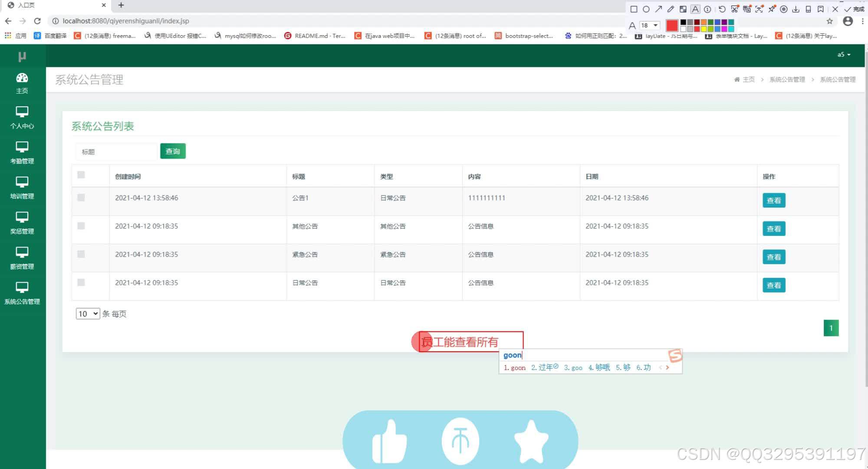868x469 pixels.
Task: Go back in browser history
Action: tap(8, 21)
